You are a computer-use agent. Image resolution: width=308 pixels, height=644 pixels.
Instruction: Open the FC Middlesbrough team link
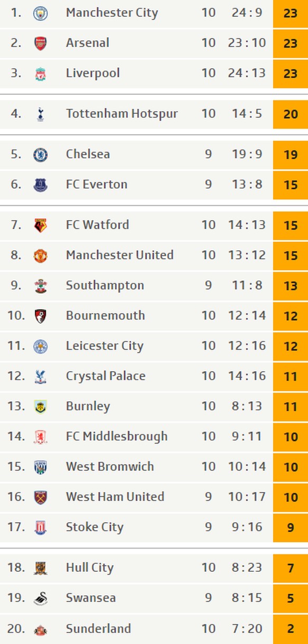116,436
